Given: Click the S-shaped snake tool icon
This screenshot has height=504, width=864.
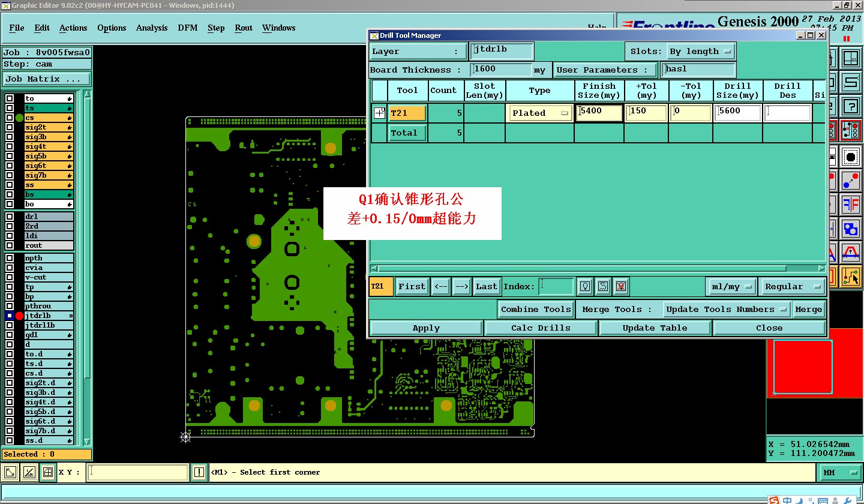Looking at the screenshot, I should pos(850,82).
